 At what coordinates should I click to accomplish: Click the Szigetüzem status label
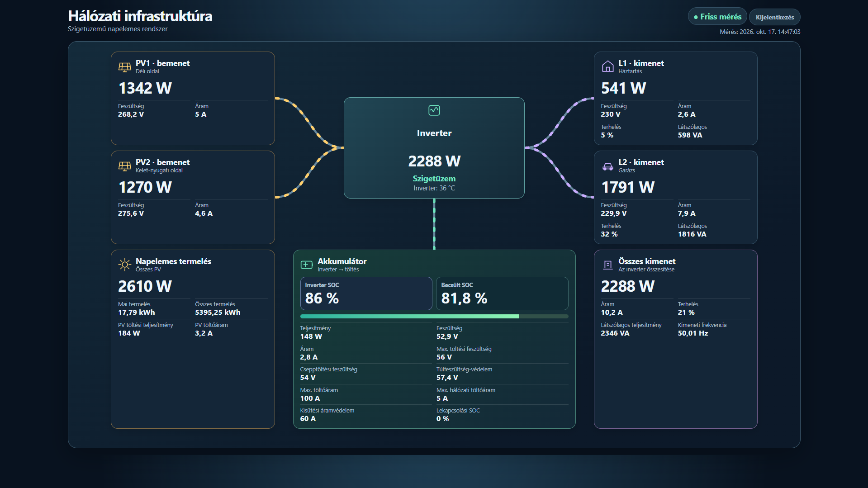pos(434,179)
